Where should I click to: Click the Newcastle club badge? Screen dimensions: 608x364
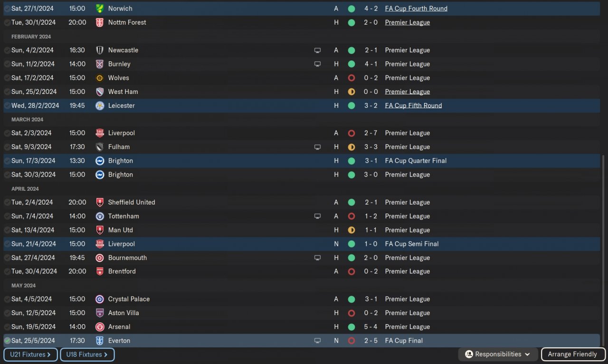100,50
